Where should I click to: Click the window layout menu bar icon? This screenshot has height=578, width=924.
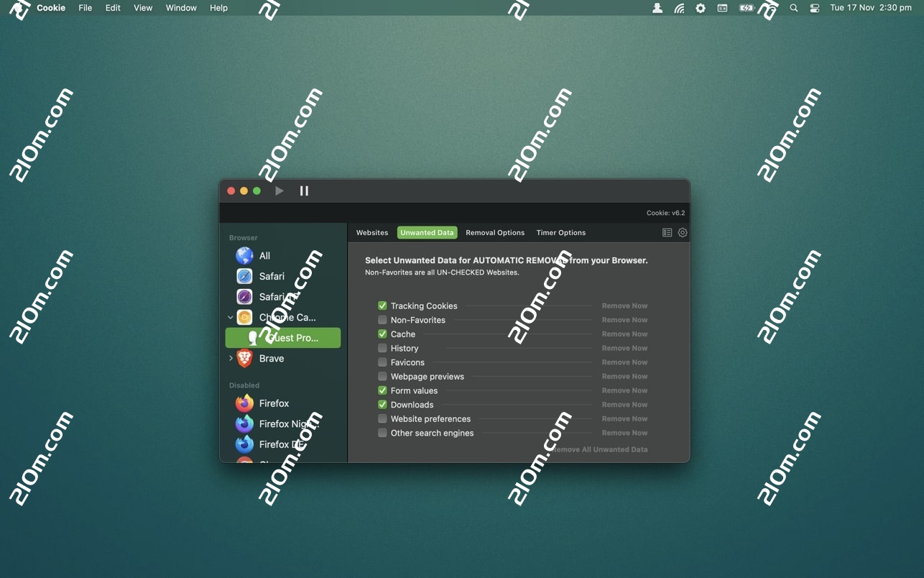[722, 8]
